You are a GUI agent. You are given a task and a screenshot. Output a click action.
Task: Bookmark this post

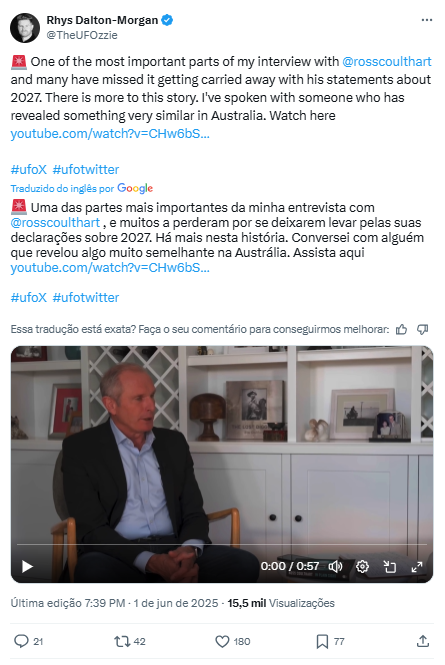(322, 641)
